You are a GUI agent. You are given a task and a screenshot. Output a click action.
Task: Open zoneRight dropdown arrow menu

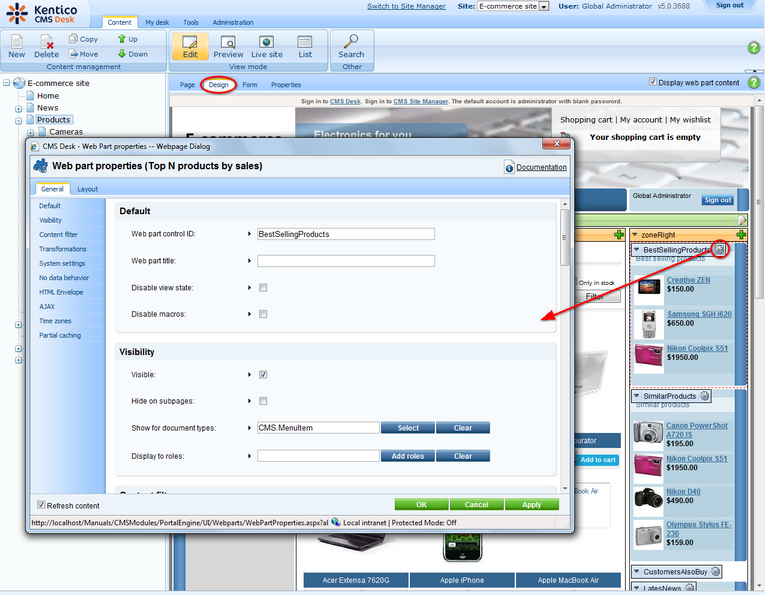(x=635, y=235)
